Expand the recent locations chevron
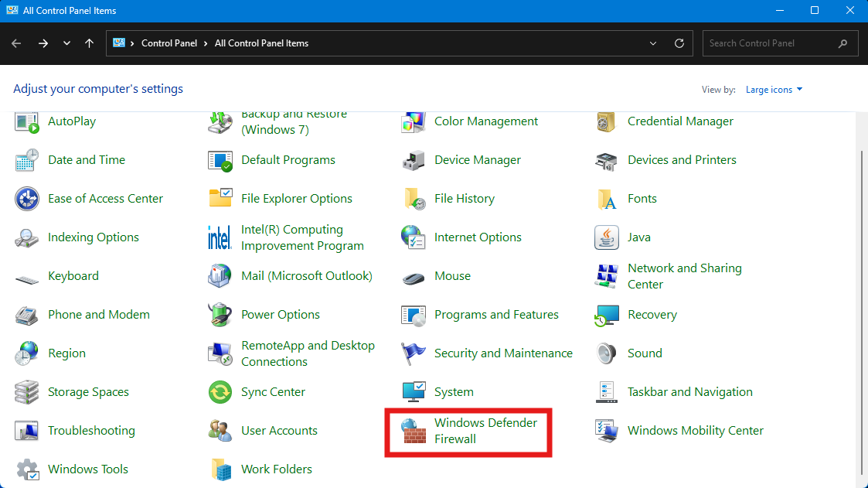Image resolution: width=868 pixels, height=488 pixels. 66,43
